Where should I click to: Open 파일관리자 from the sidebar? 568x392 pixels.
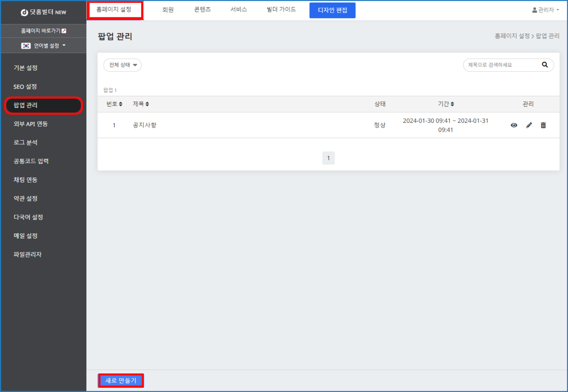(28, 255)
